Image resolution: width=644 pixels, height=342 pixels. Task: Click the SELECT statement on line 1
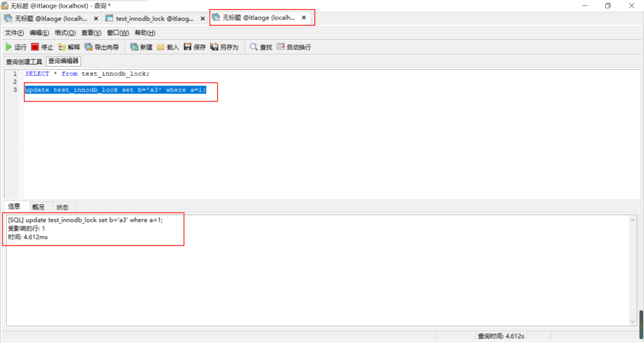(87, 74)
